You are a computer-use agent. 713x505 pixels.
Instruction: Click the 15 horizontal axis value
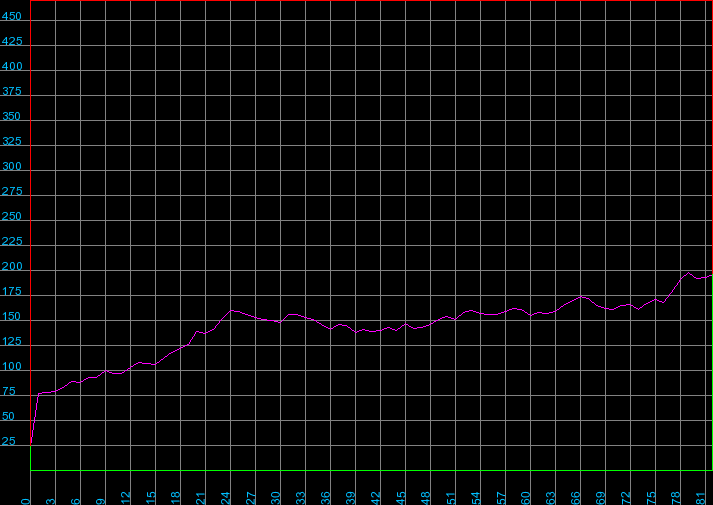[151, 498]
